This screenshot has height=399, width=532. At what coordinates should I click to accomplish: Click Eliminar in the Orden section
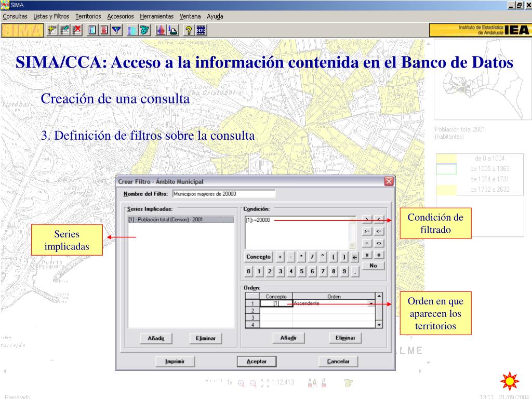pyautogui.click(x=345, y=338)
